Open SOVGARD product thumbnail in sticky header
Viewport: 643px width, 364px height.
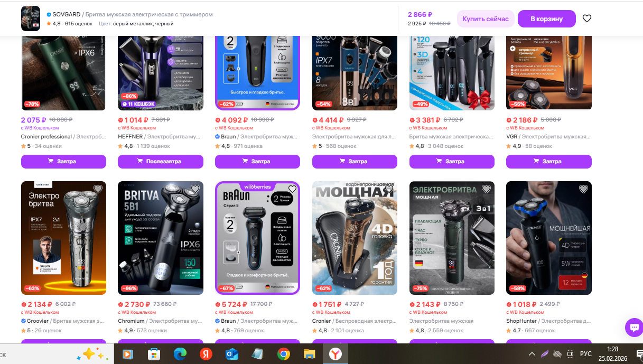coord(31,18)
